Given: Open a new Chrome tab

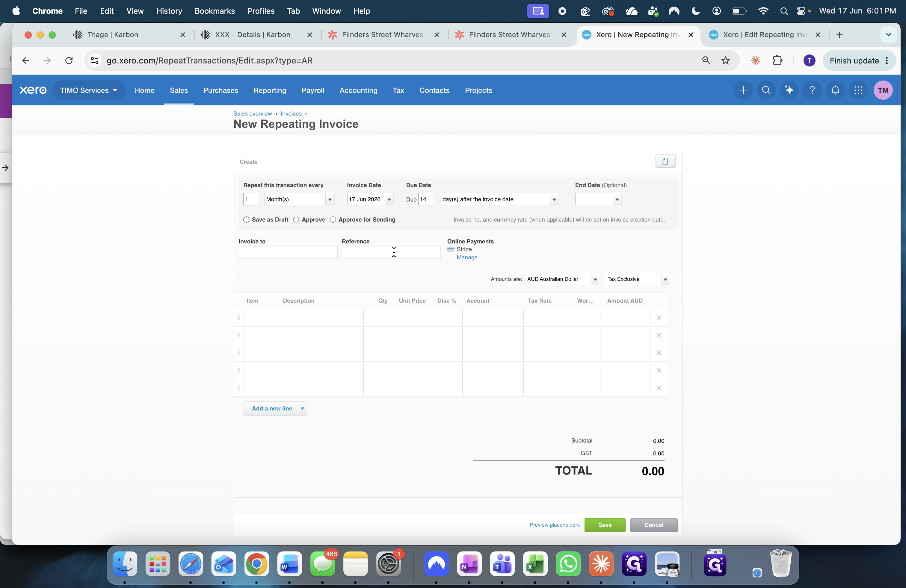Looking at the screenshot, I should [839, 35].
